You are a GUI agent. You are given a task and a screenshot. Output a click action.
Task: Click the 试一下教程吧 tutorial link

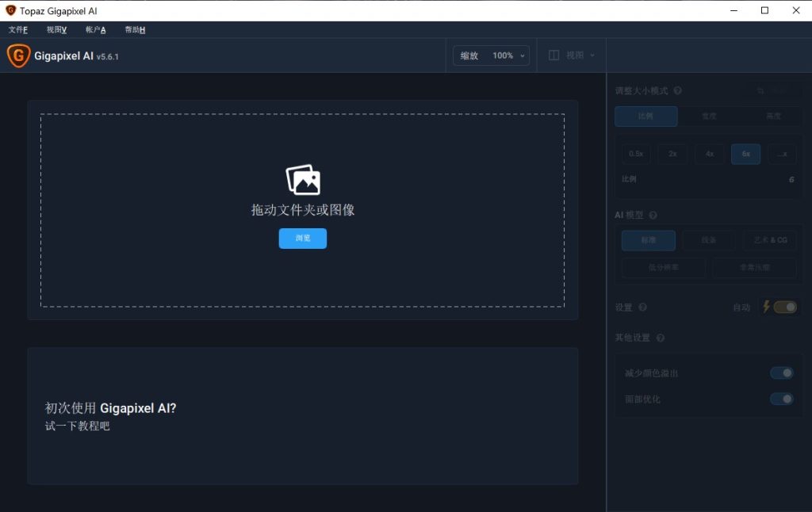pos(77,426)
